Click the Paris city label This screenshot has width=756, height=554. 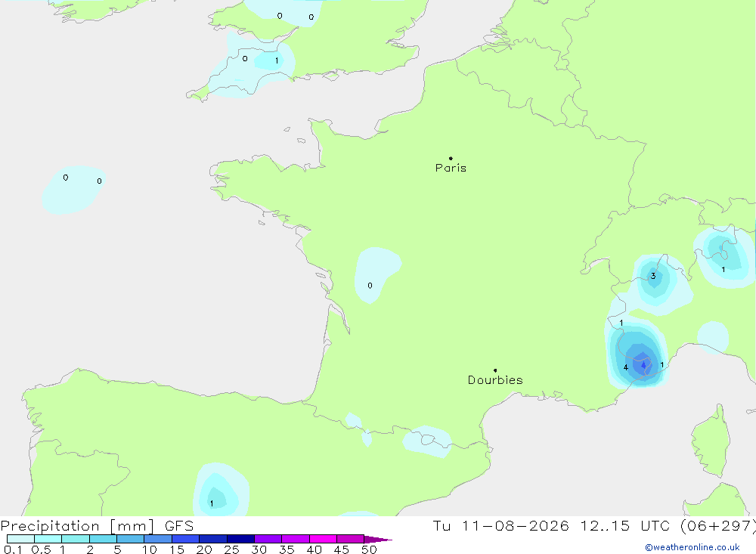pos(451,168)
